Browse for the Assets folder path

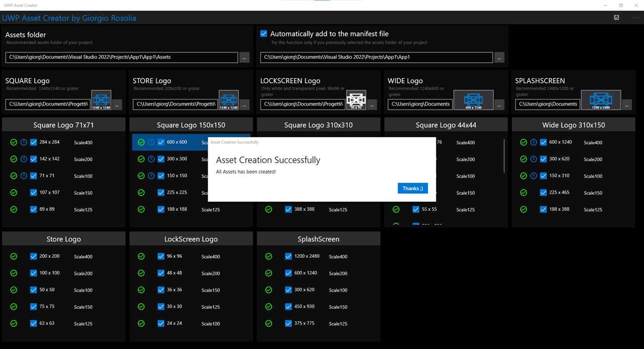coord(244,58)
